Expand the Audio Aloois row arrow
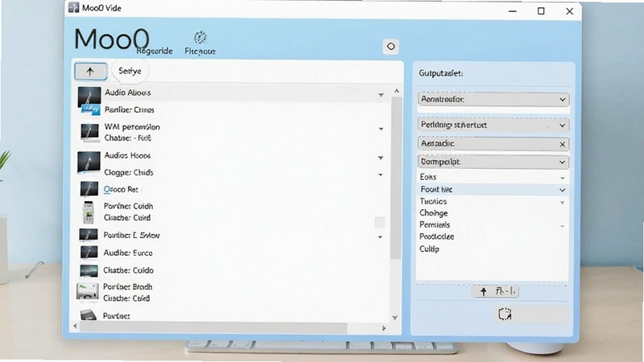The width and height of the screenshot is (644, 362). click(x=381, y=95)
